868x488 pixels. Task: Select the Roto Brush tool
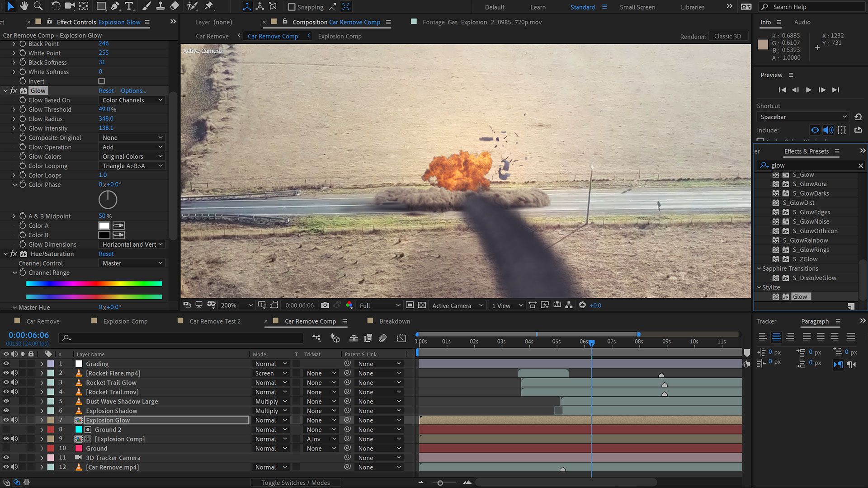coord(192,6)
